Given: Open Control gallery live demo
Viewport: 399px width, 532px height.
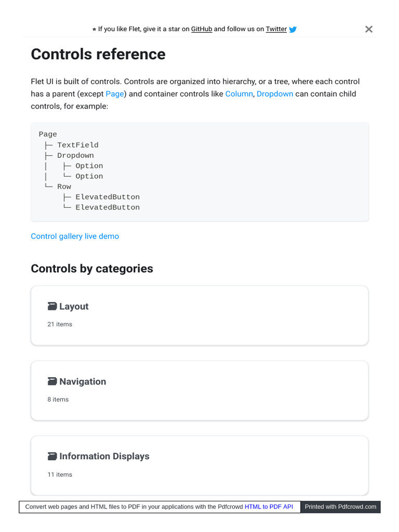Looking at the screenshot, I should (x=75, y=236).
